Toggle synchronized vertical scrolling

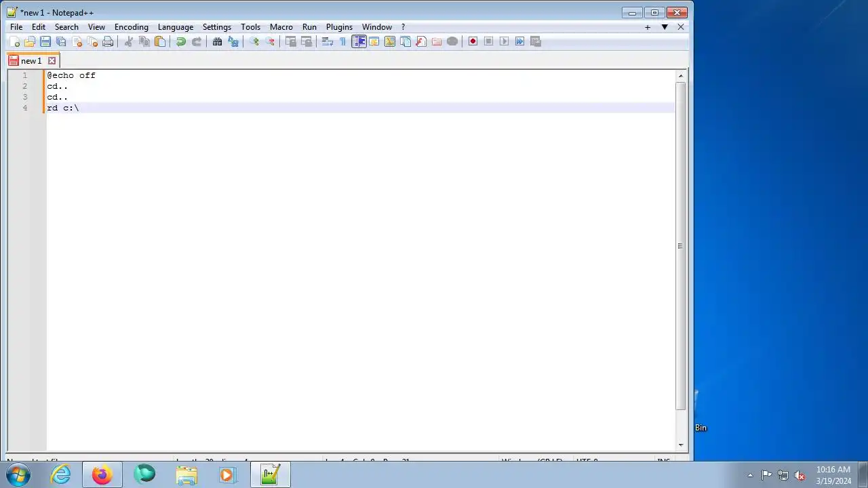point(291,41)
